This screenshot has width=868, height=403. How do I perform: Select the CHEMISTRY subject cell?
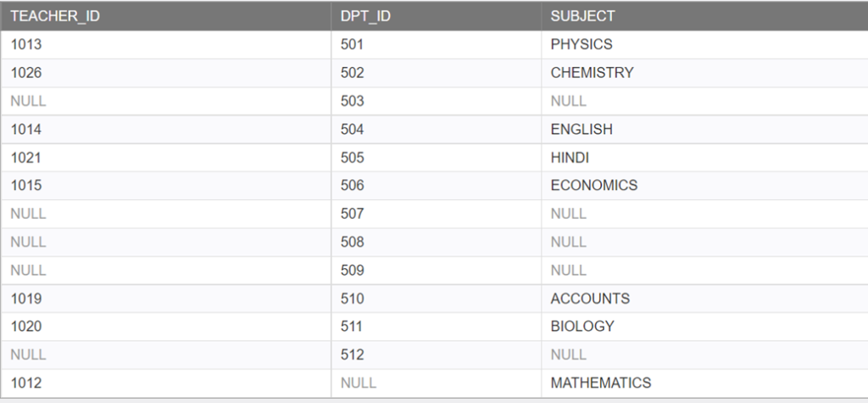pyautogui.click(x=704, y=73)
